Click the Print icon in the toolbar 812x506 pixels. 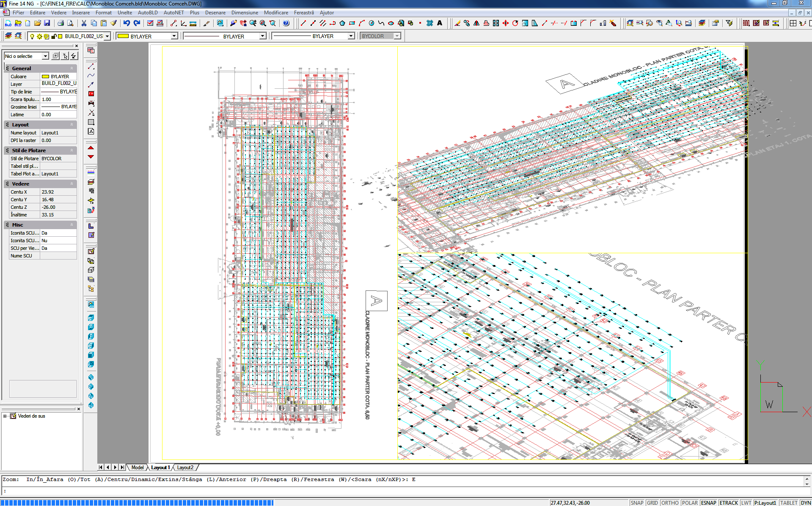(61, 23)
